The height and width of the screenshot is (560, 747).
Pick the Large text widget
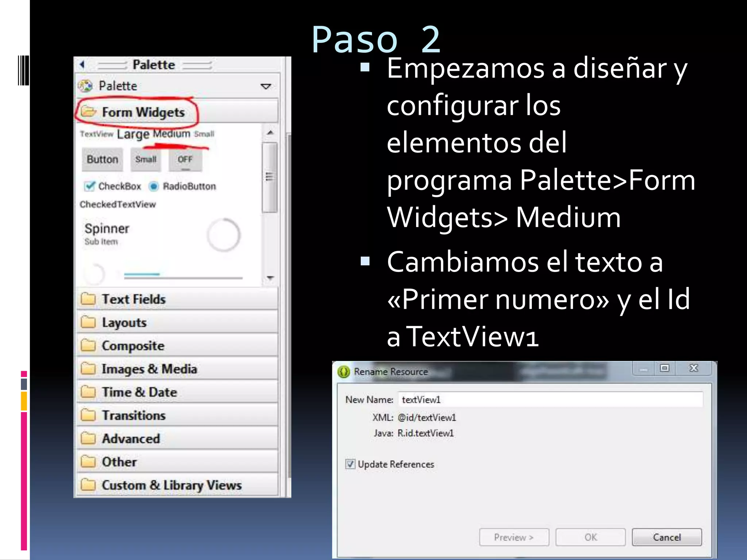pos(133,134)
